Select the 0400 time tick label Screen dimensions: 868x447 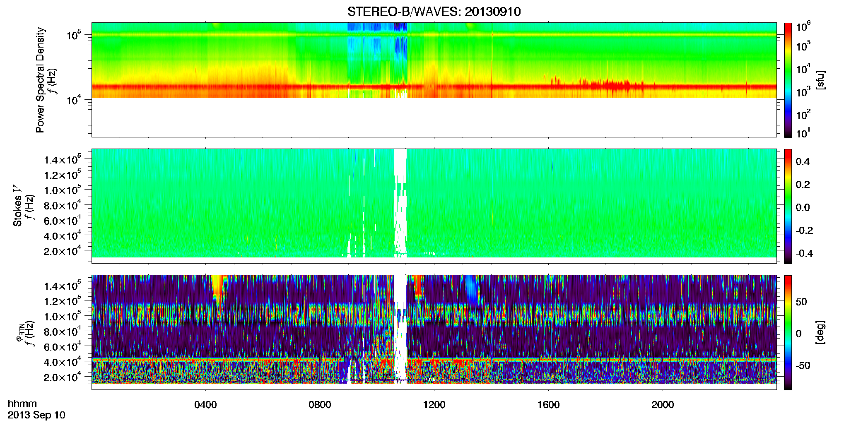(205, 405)
